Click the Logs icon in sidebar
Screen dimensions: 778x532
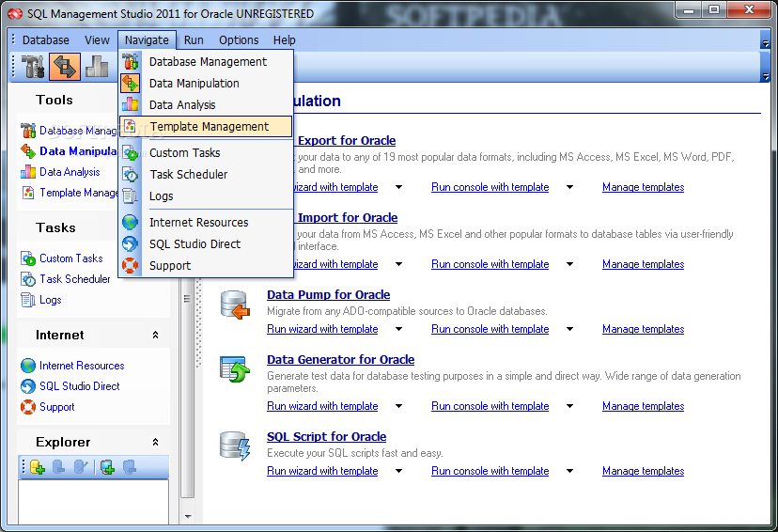coord(28,300)
